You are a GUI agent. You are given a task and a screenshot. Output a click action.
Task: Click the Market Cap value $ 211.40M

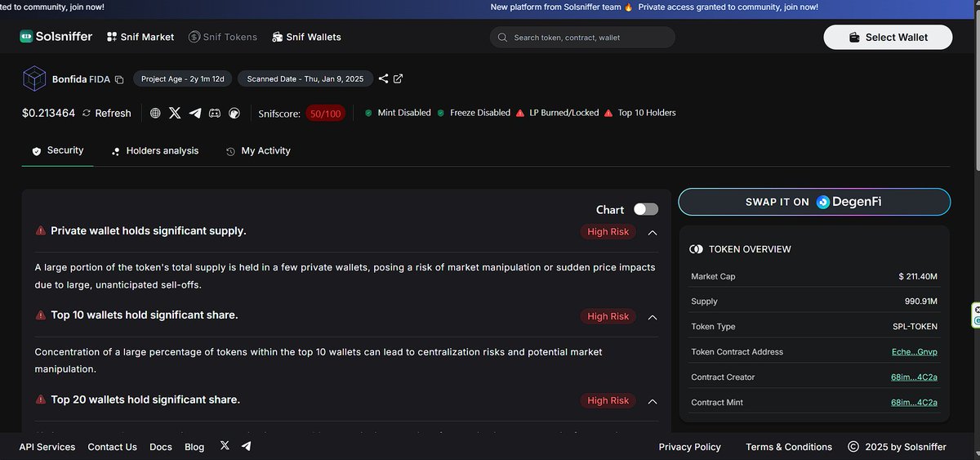(918, 277)
